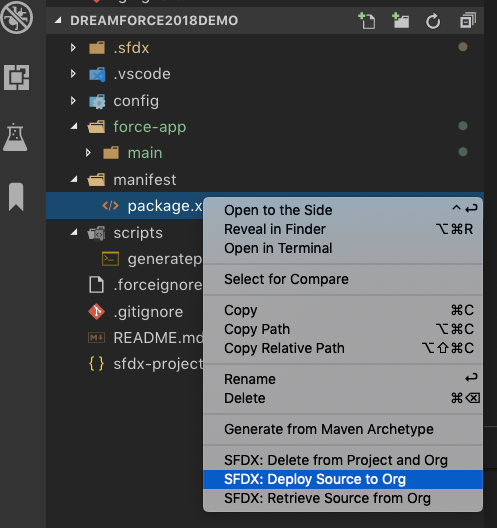Click the shell script terminal icon
The image size is (497, 528).
[110, 259]
